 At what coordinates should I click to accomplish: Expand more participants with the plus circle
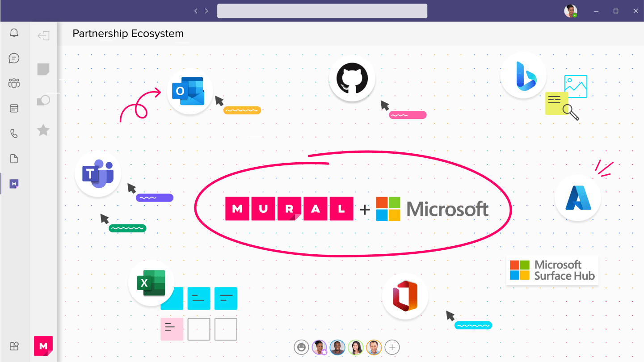tap(392, 347)
